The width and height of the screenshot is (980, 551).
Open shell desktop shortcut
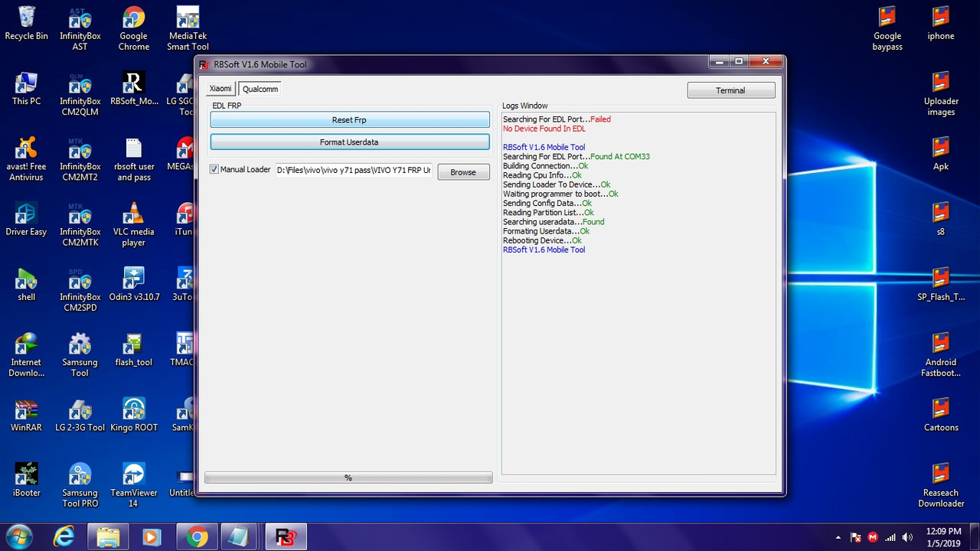(x=26, y=285)
